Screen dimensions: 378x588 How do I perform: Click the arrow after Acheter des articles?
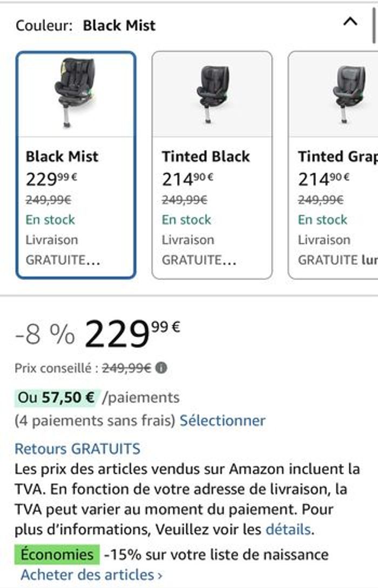(160, 576)
